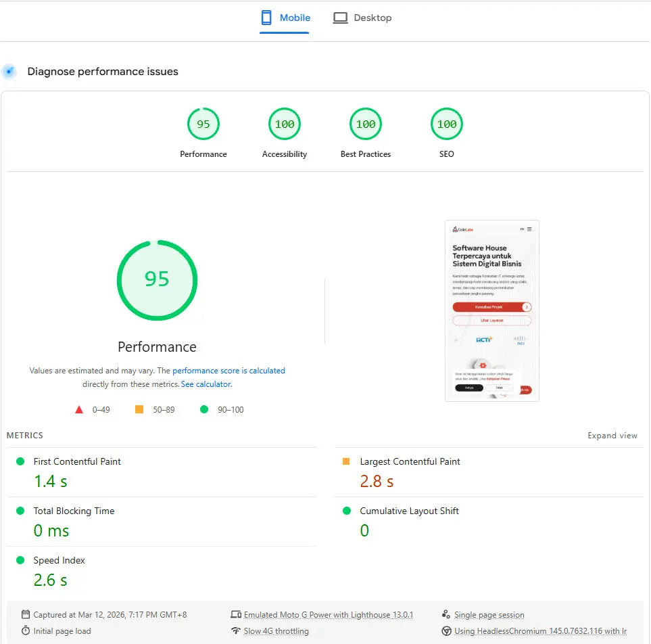Click the See calculator link

[206, 384]
